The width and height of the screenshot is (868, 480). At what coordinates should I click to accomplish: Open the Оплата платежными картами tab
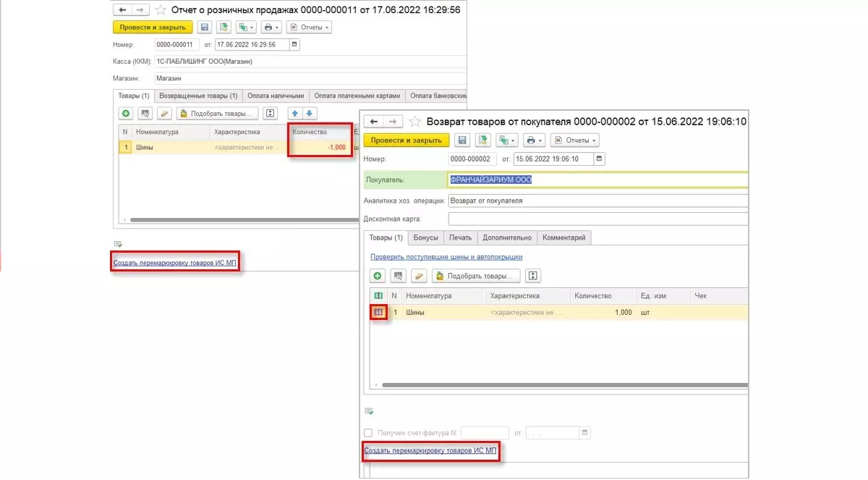pos(357,96)
